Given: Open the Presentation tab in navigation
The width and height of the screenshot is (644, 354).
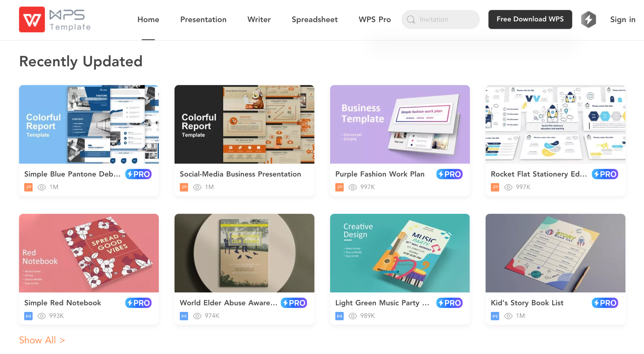Looking at the screenshot, I should (203, 19).
